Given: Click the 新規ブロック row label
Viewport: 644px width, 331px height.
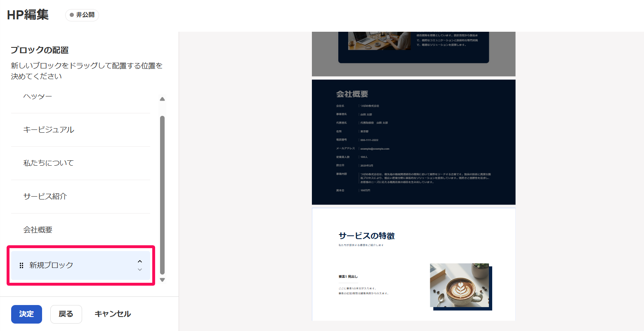Looking at the screenshot, I should tap(51, 265).
